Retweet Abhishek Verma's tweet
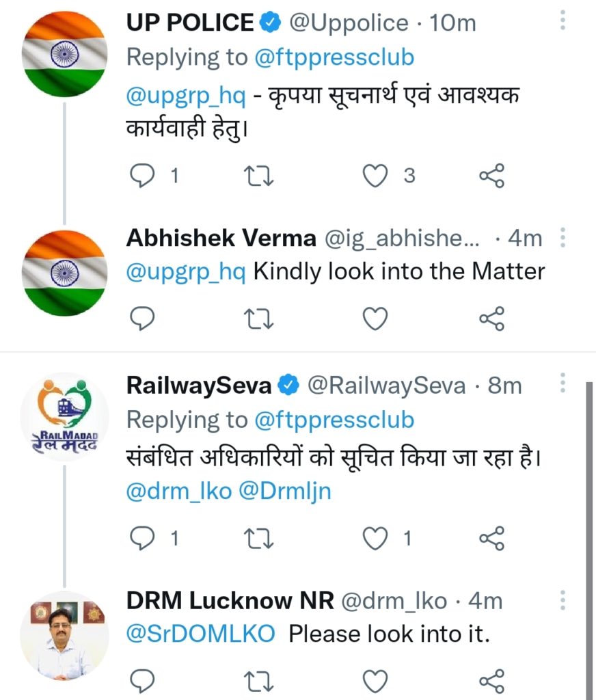Screen dimensions: 596x700 click(259, 318)
